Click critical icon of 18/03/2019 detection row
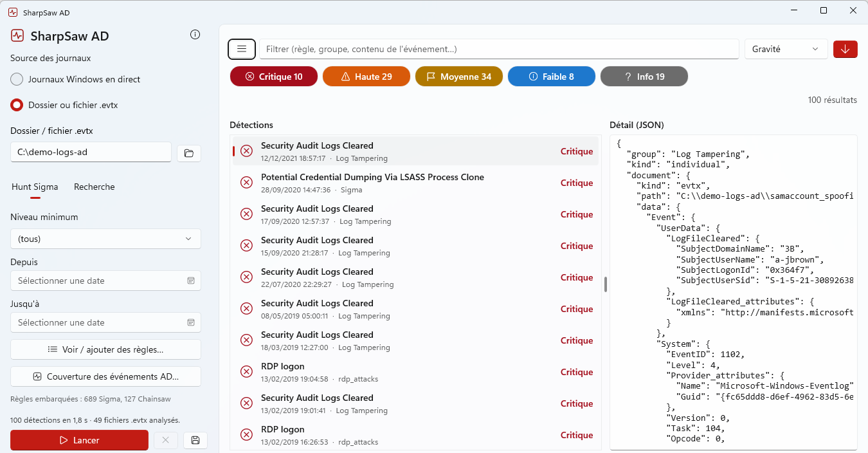Image resolution: width=868 pixels, height=453 pixels. (x=246, y=340)
